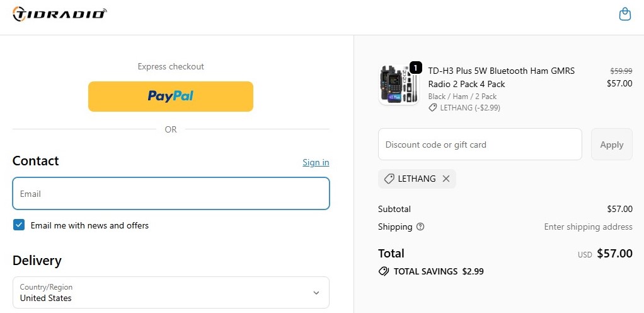The image size is (644, 313).
Task: Click the quantity badge on product image
Action: pyautogui.click(x=415, y=67)
